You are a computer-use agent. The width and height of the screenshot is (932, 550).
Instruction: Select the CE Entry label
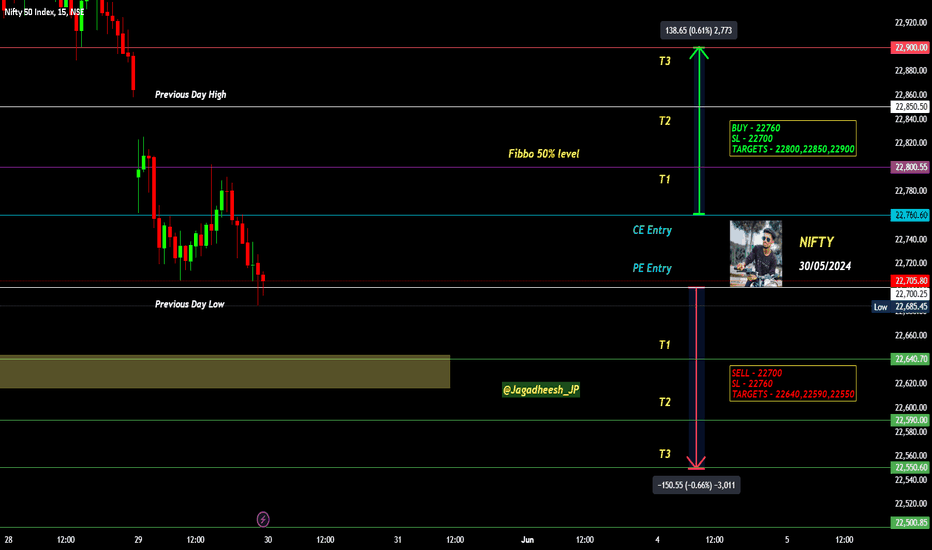[x=652, y=230]
